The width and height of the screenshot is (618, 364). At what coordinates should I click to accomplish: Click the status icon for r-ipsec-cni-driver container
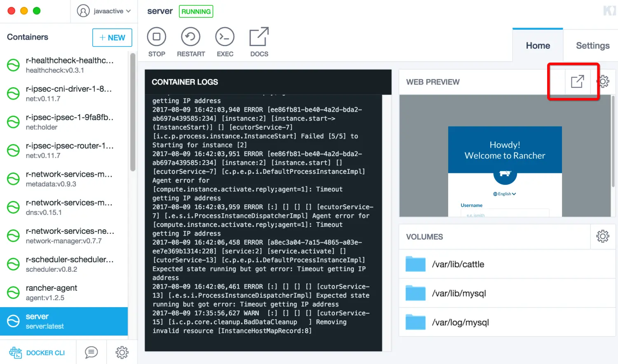(x=13, y=93)
